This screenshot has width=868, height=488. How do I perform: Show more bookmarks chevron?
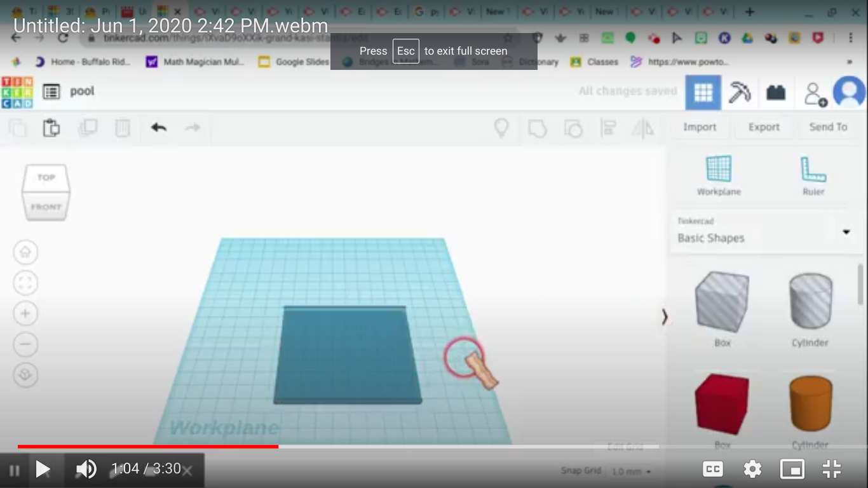(850, 62)
